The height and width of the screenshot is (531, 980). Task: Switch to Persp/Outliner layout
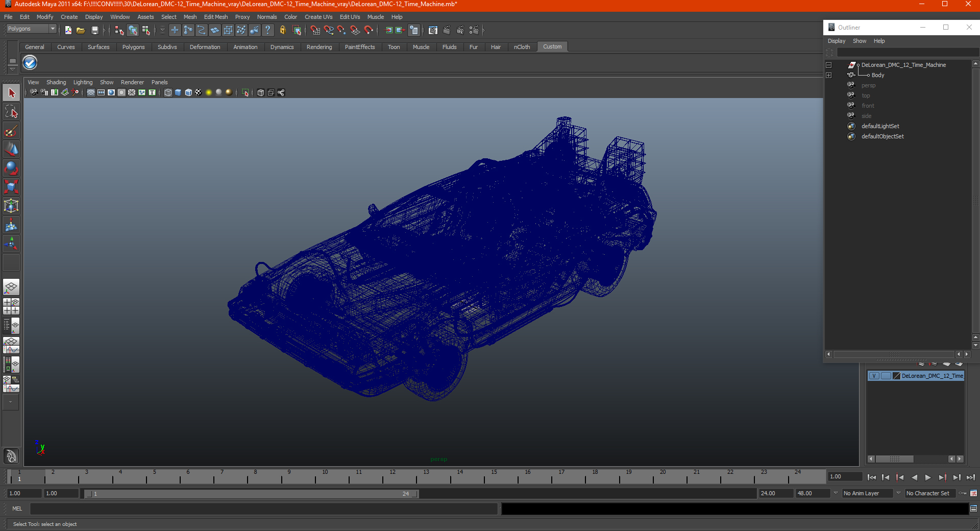(x=11, y=325)
